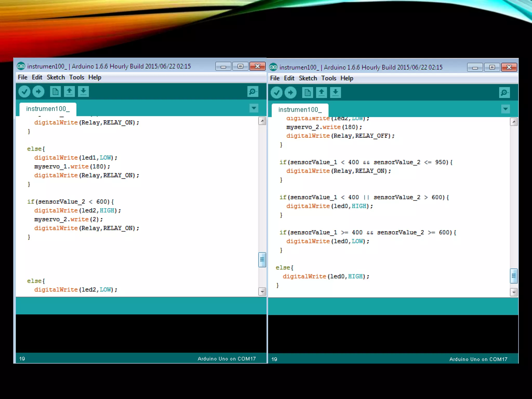Click the left editor scrollbar thumb

tap(262, 260)
